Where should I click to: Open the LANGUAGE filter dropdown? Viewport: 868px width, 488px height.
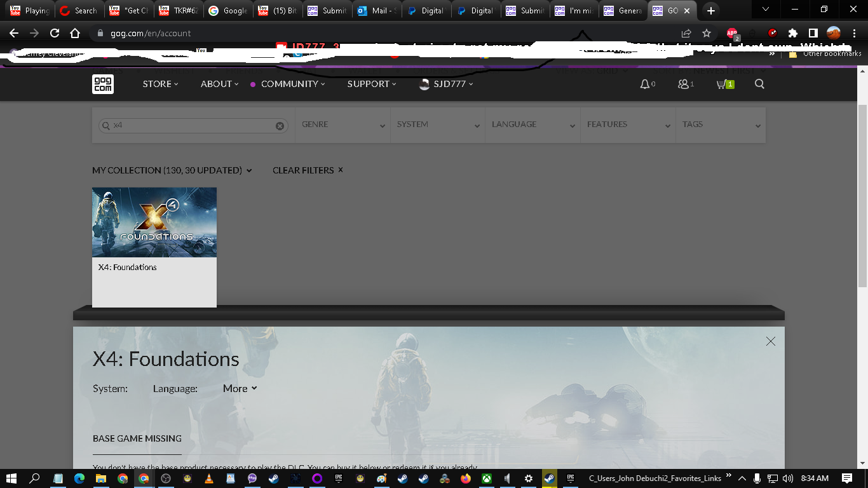point(532,125)
